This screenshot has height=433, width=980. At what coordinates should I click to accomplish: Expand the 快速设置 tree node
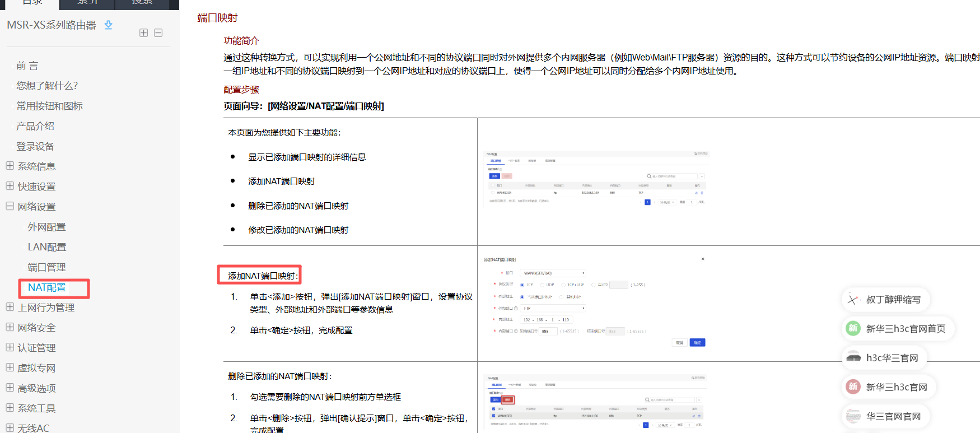[x=10, y=186]
